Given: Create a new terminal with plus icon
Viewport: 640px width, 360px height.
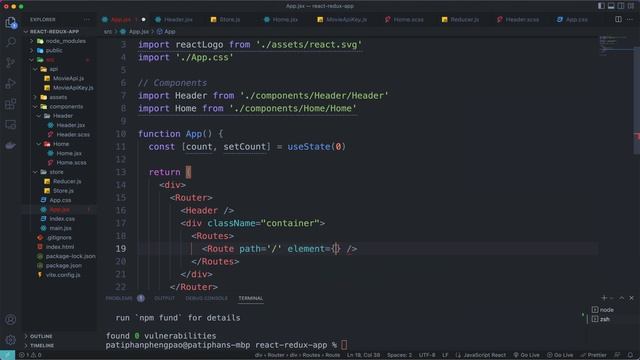Looking at the screenshot, I should pos(604,298).
